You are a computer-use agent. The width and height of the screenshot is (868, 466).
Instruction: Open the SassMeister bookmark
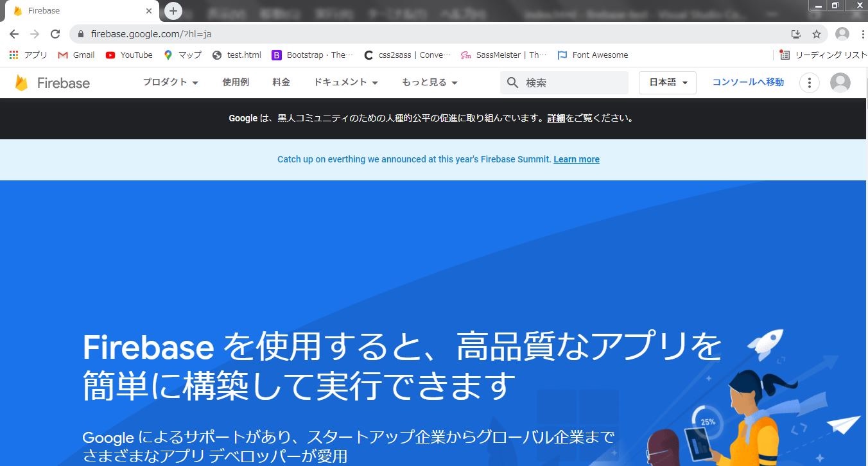tap(504, 55)
